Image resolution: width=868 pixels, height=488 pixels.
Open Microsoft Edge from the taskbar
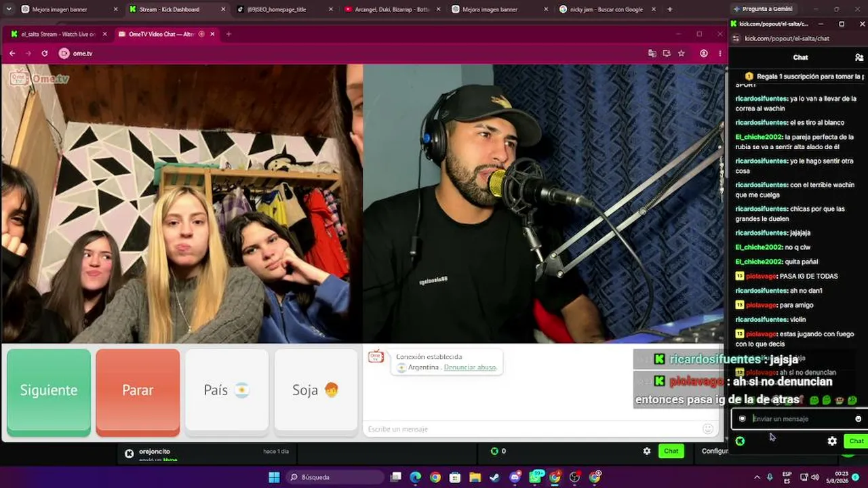coord(415,477)
